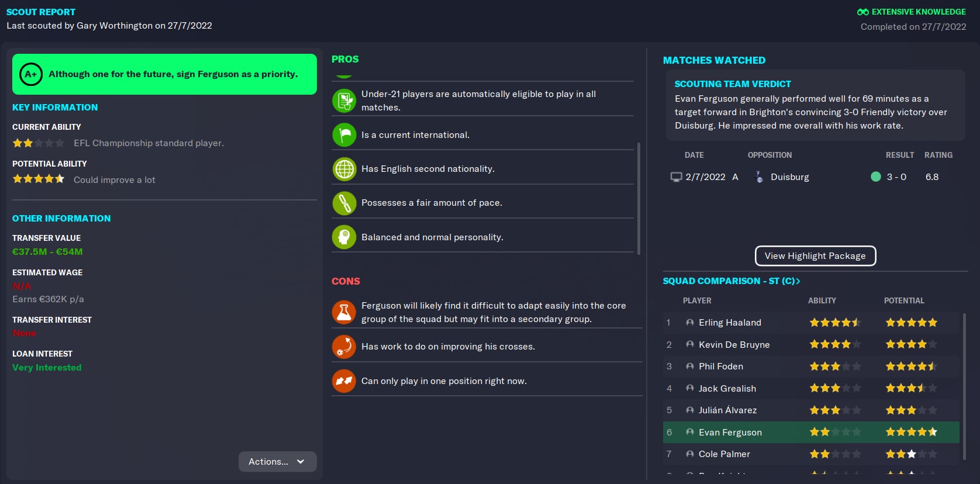The image size is (980, 484).
Task: Click the Duisburg club badge icon
Action: pos(759,177)
